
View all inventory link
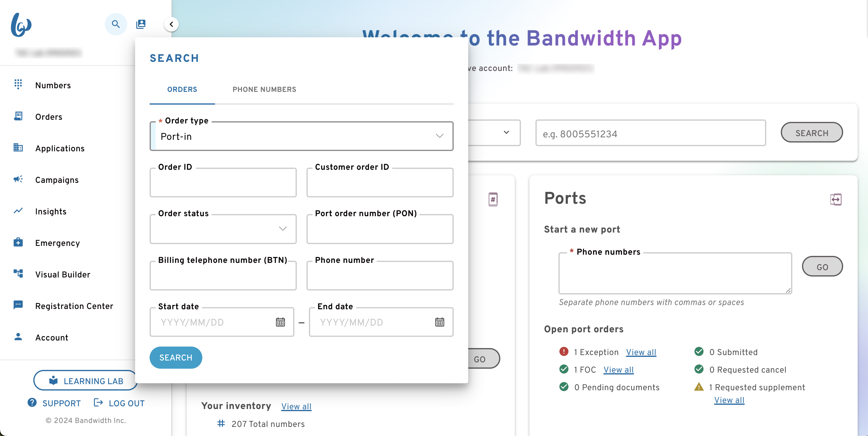click(296, 407)
